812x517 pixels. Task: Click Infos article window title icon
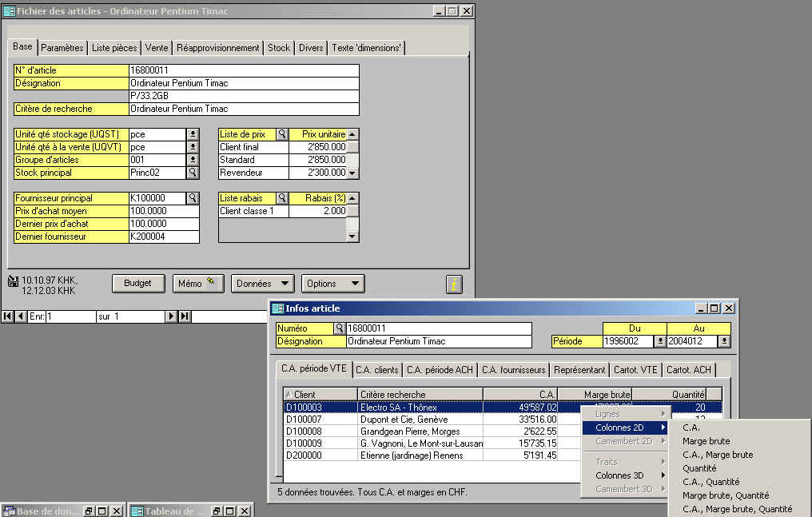tap(278, 308)
